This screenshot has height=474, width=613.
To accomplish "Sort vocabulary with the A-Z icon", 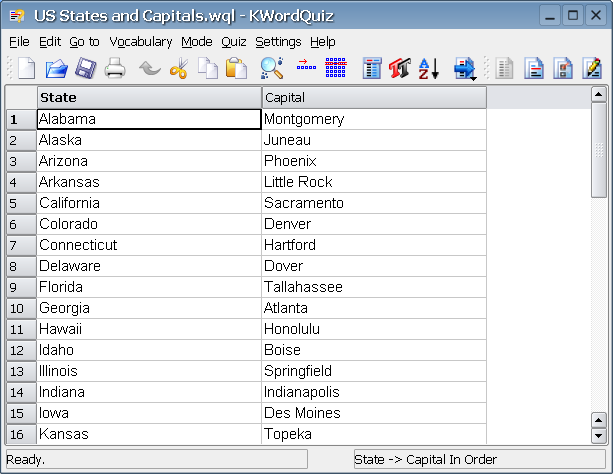I will click(x=429, y=68).
